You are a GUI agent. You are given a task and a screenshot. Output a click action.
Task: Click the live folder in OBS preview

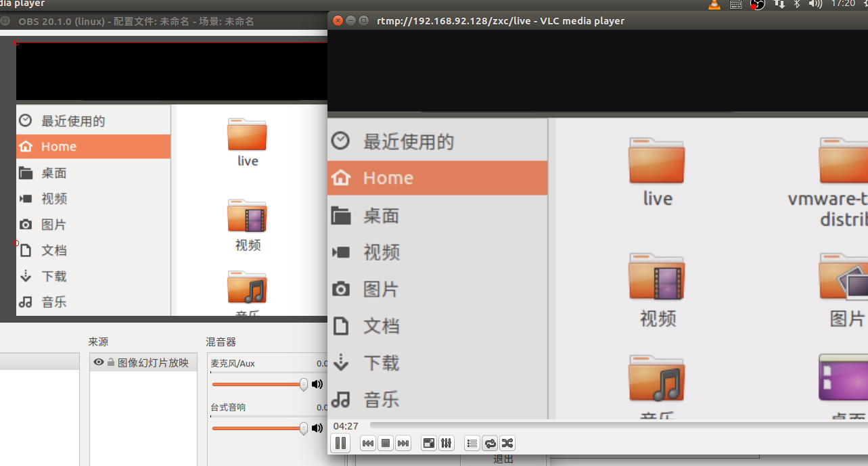pos(247,135)
